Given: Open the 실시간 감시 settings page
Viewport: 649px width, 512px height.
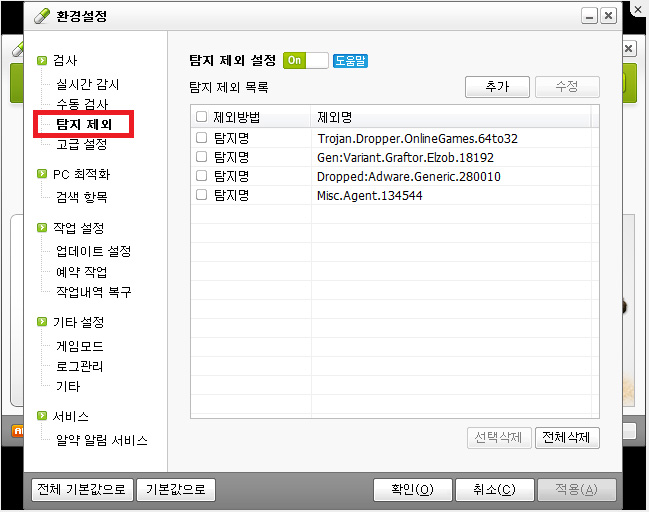Looking at the screenshot, I should point(88,84).
